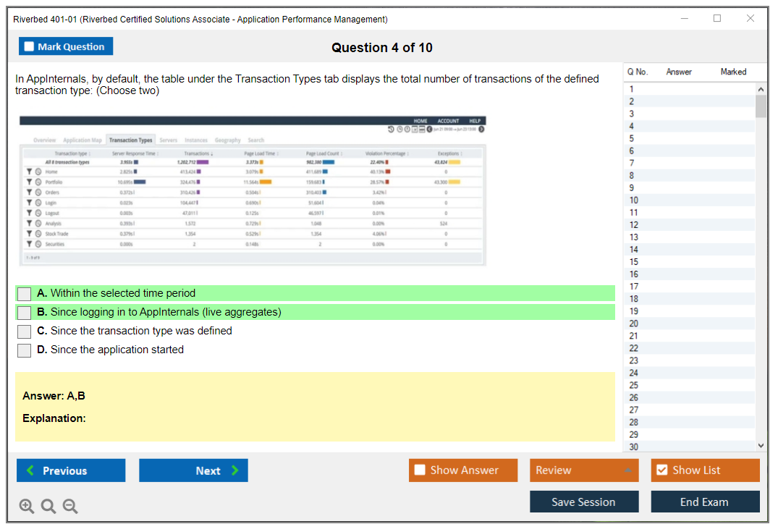Tick answer C, since the transaction type was defined
Screen dimensions: 778x532
tap(25, 332)
